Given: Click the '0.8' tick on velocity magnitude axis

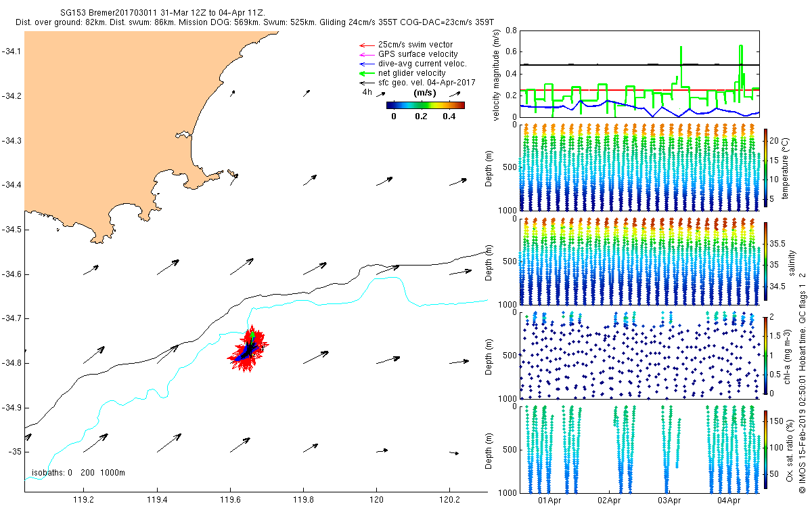Looking at the screenshot, I should click(x=510, y=31).
